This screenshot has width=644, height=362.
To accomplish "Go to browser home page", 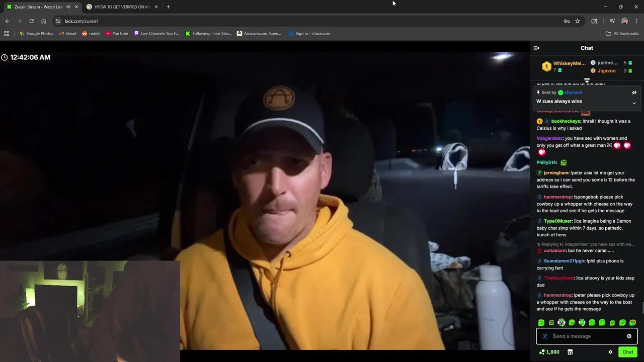I will [43, 21].
